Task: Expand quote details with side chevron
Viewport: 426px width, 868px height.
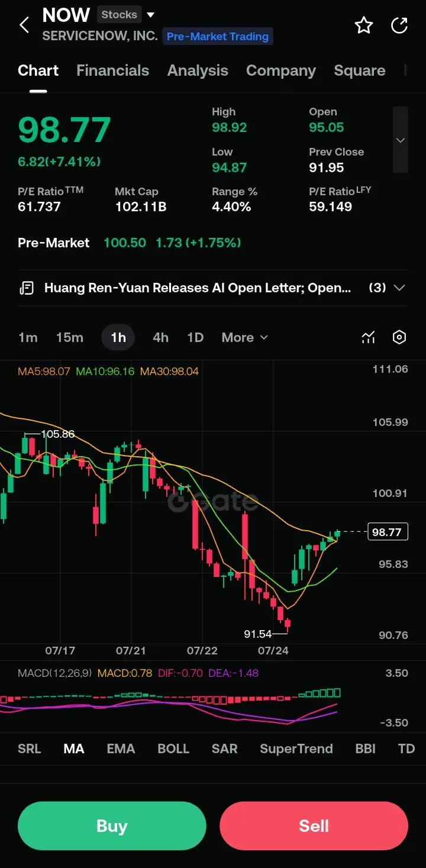Action: (x=401, y=140)
